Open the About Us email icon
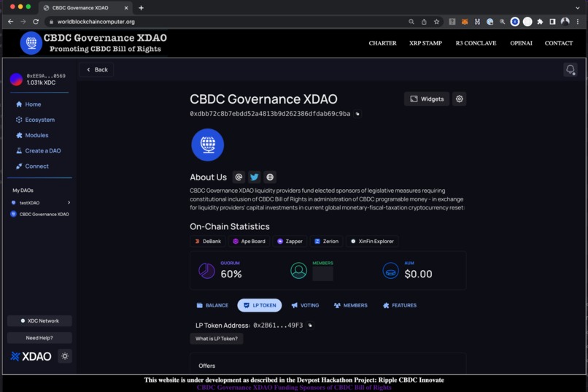Viewport: 588px width, 392px height. 239,177
